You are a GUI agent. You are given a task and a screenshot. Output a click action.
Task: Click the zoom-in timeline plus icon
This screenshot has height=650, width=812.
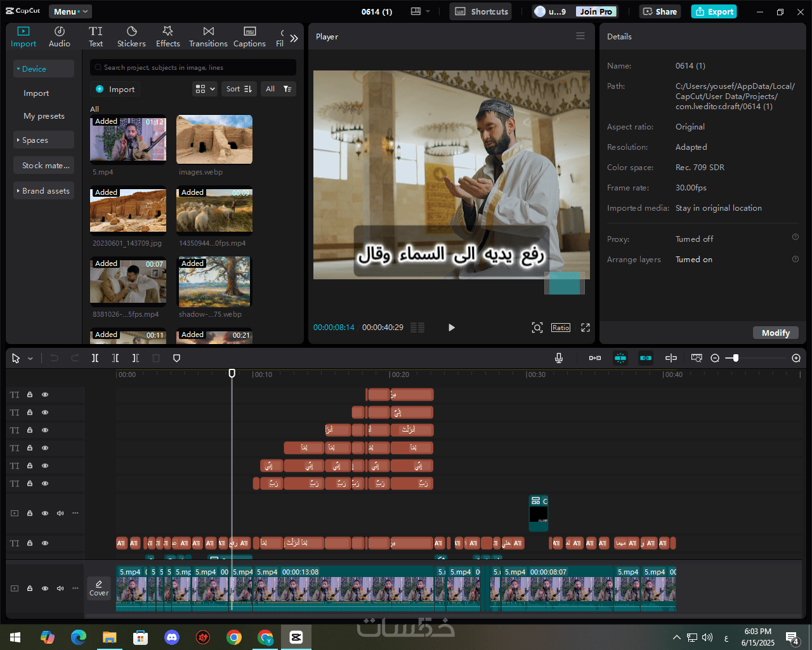796,358
